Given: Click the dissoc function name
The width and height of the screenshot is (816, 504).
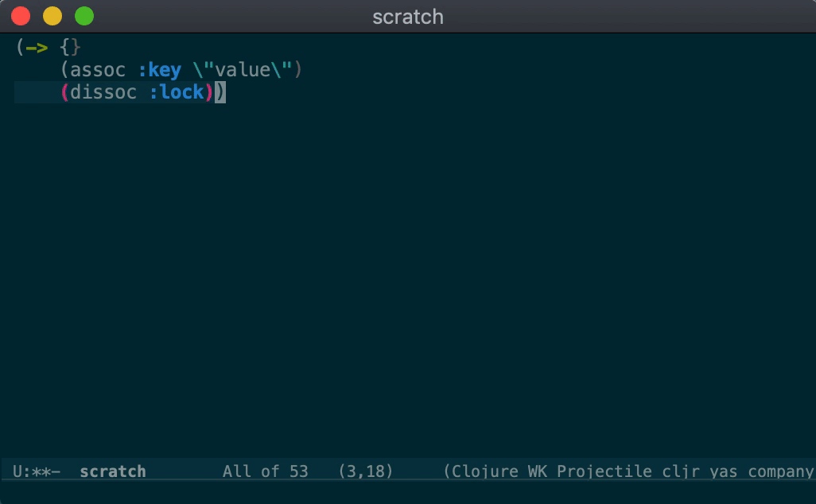Looking at the screenshot, I should pyautogui.click(x=103, y=92).
